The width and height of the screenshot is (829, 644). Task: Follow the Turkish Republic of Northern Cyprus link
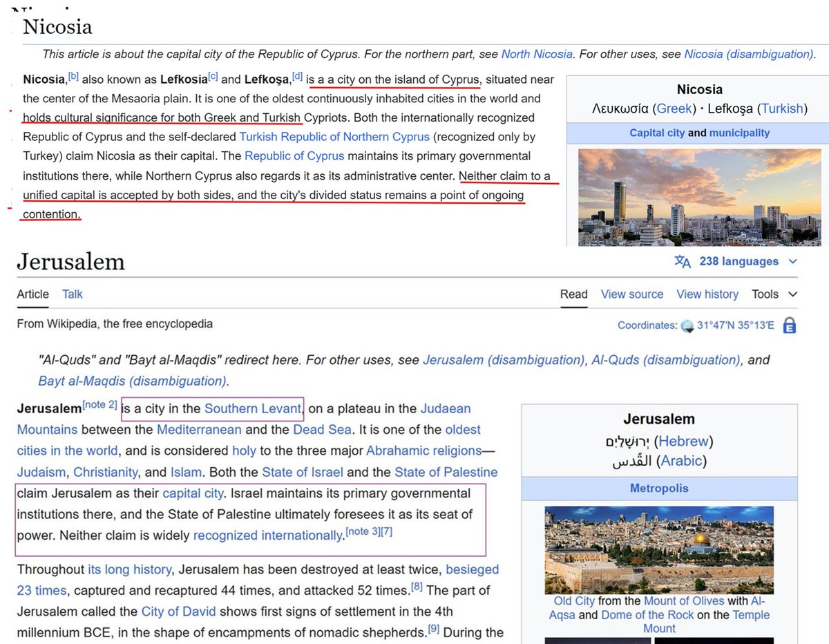pyautogui.click(x=334, y=137)
